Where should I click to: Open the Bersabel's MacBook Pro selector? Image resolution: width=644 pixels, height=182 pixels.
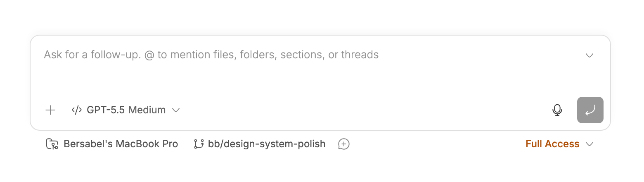(112, 144)
